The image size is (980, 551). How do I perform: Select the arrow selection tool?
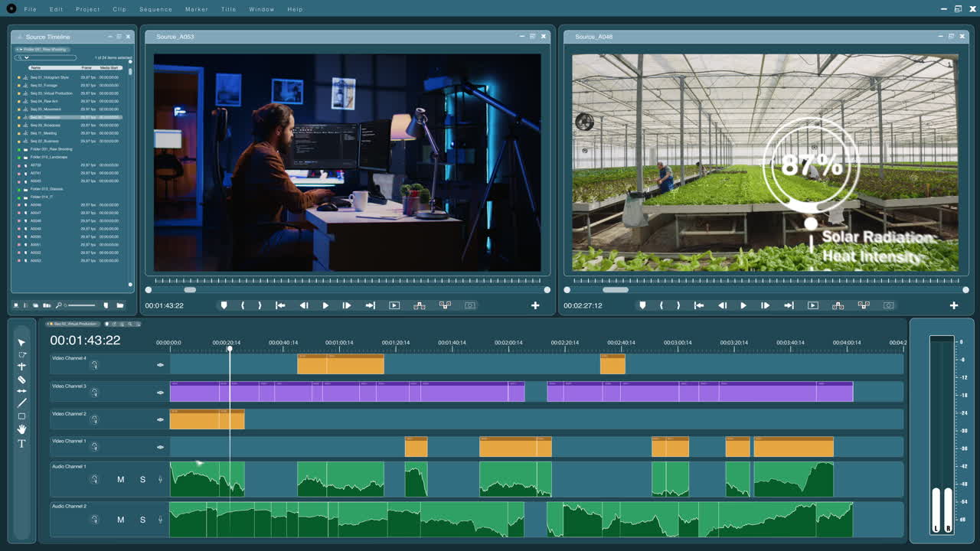pos(21,341)
